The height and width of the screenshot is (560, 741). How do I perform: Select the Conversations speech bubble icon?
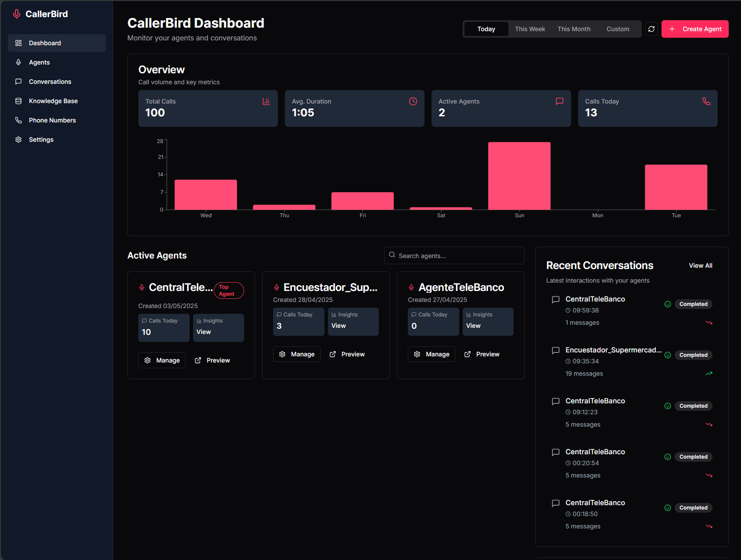pos(18,81)
